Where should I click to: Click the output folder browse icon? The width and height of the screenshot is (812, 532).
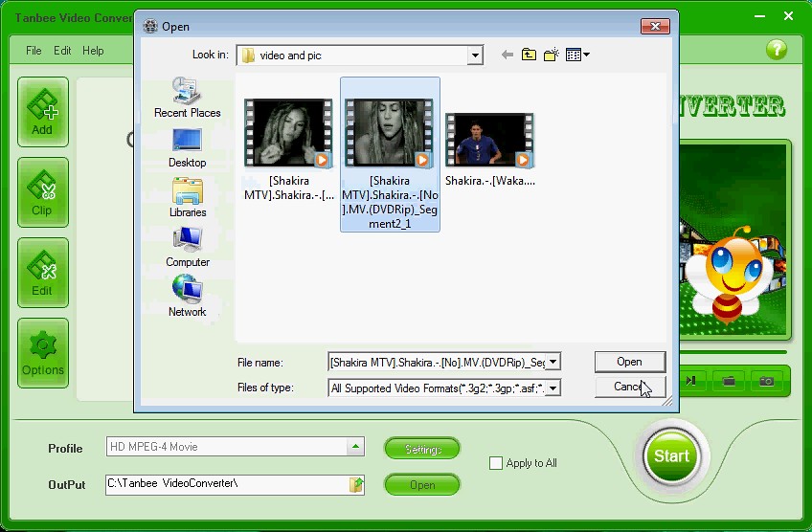click(356, 485)
